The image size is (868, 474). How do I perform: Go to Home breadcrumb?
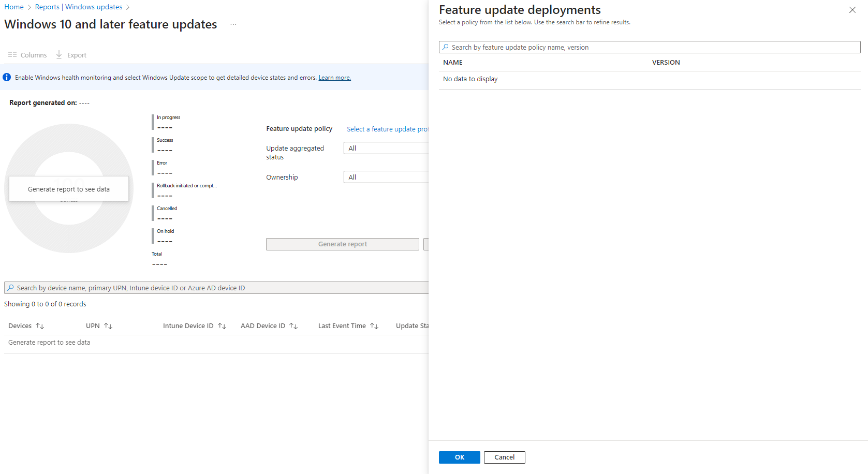pyautogui.click(x=14, y=7)
